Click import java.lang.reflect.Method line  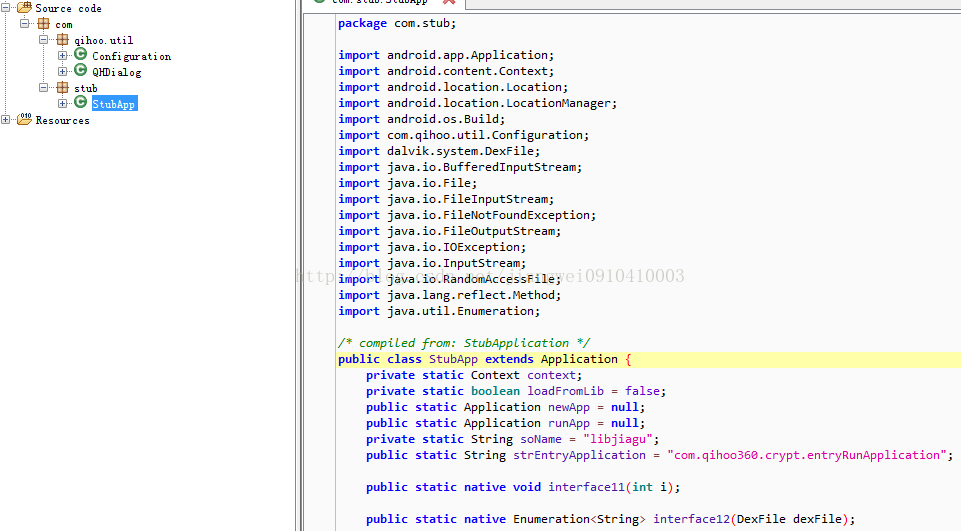450,294
